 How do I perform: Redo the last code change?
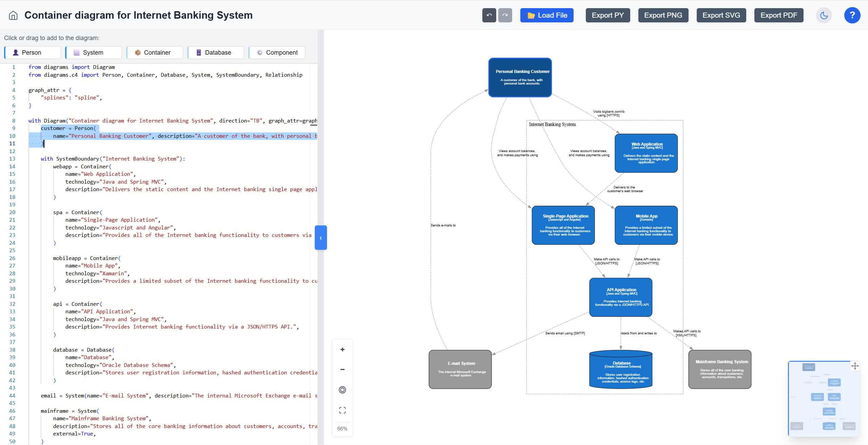click(x=505, y=15)
